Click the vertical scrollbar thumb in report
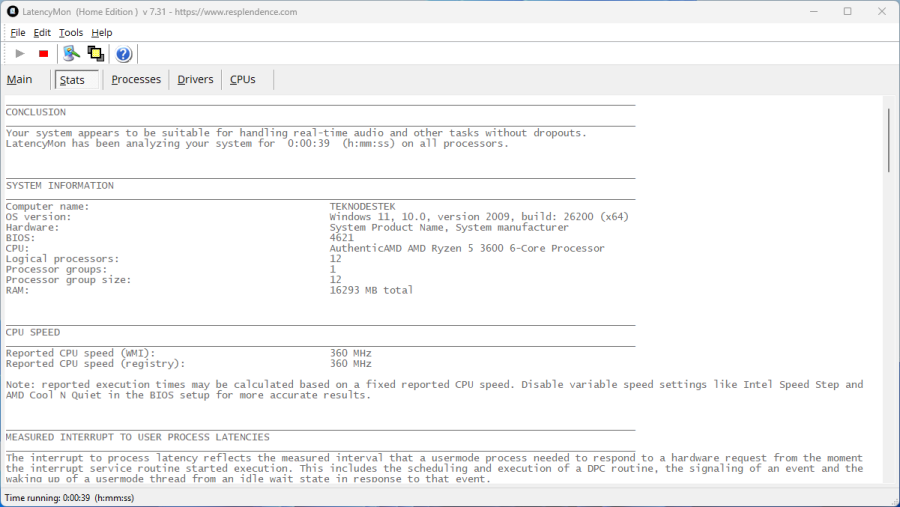This screenshot has height=507, width=900. click(x=888, y=139)
